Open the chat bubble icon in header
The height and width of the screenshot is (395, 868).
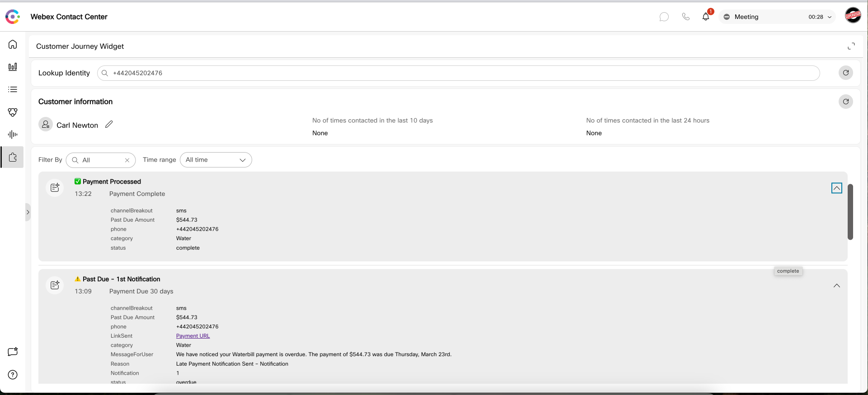[664, 17]
